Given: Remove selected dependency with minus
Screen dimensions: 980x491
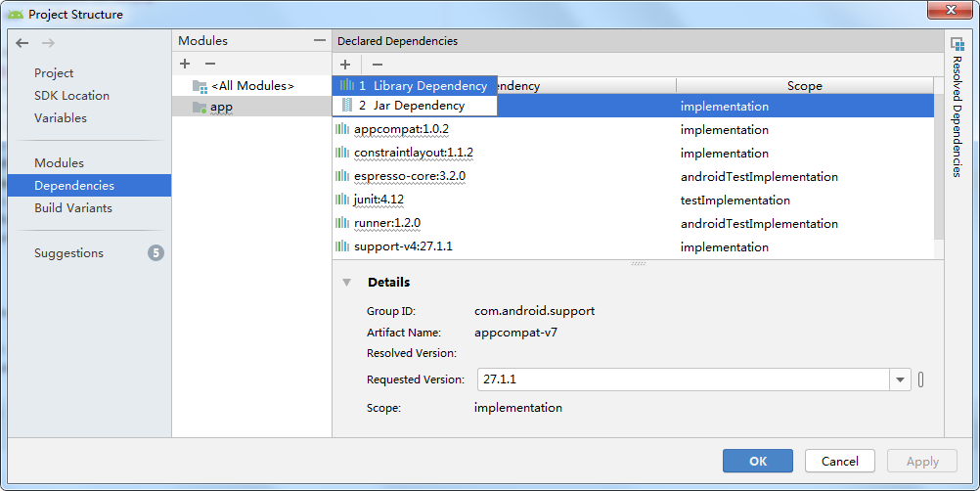Looking at the screenshot, I should click(x=377, y=65).
